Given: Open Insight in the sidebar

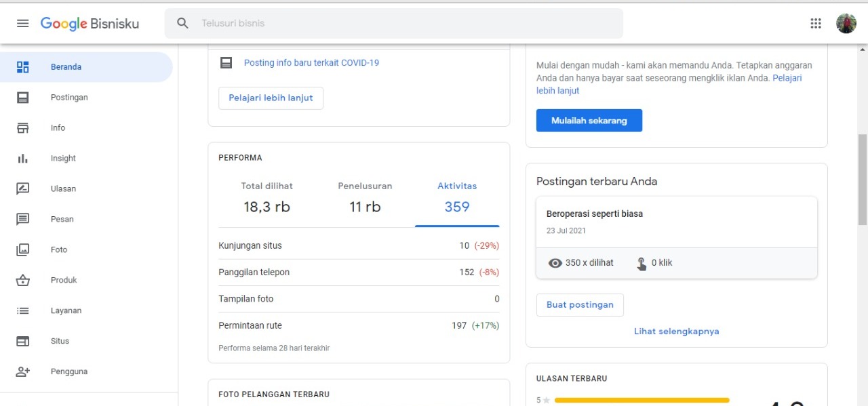Looking at the screenshot, I should [87, 159].
